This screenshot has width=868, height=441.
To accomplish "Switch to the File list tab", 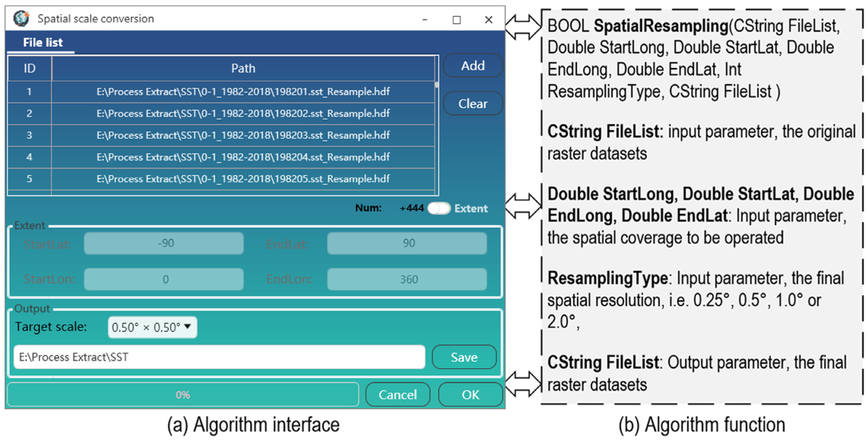I will 42,42.
